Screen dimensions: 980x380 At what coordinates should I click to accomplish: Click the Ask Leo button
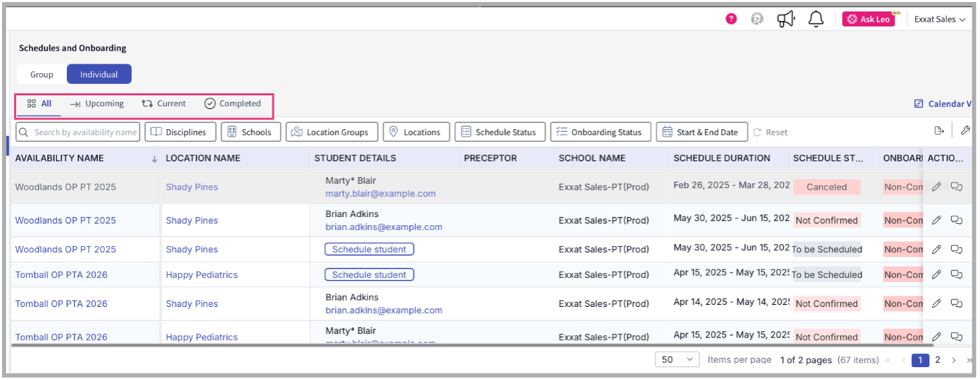869,20
